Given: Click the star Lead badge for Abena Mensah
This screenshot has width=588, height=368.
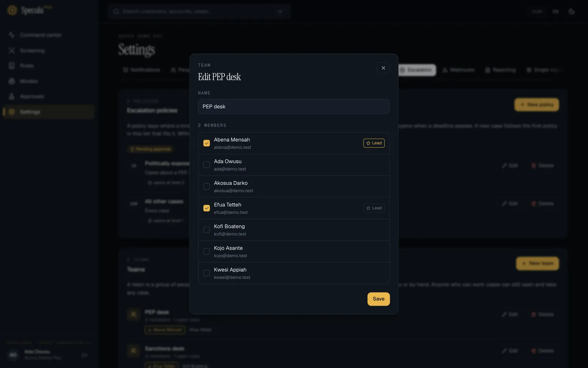Looking at the screenshot, I should tap(374, 143).
